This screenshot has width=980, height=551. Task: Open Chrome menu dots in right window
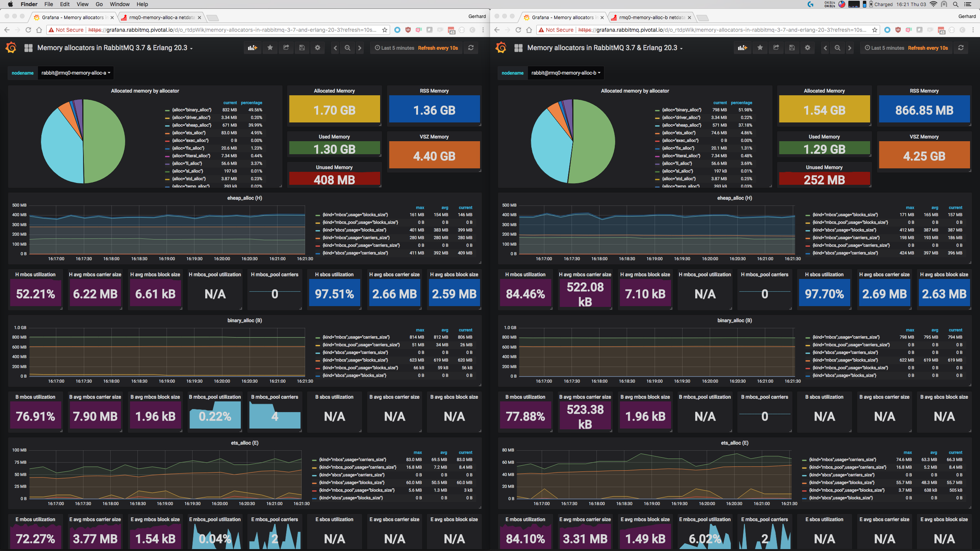973,30
